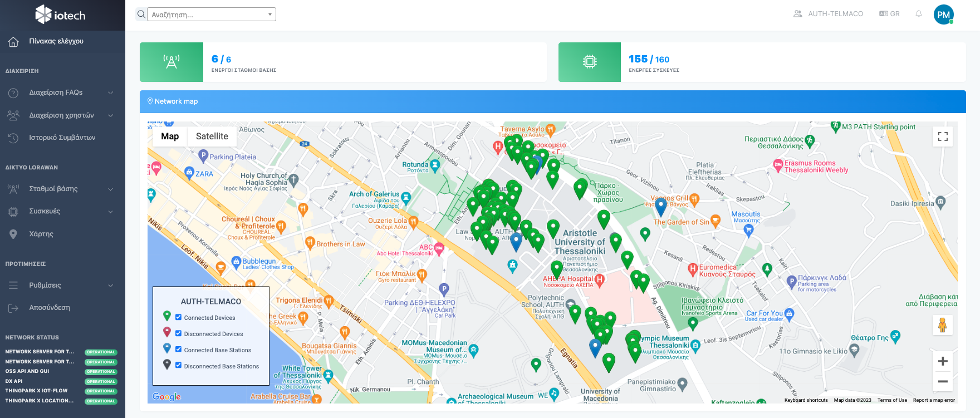Screen dimensions: 980x418
Task: Click the Σταθμοί βάσης antenna icon
Action: coord(13,189)
